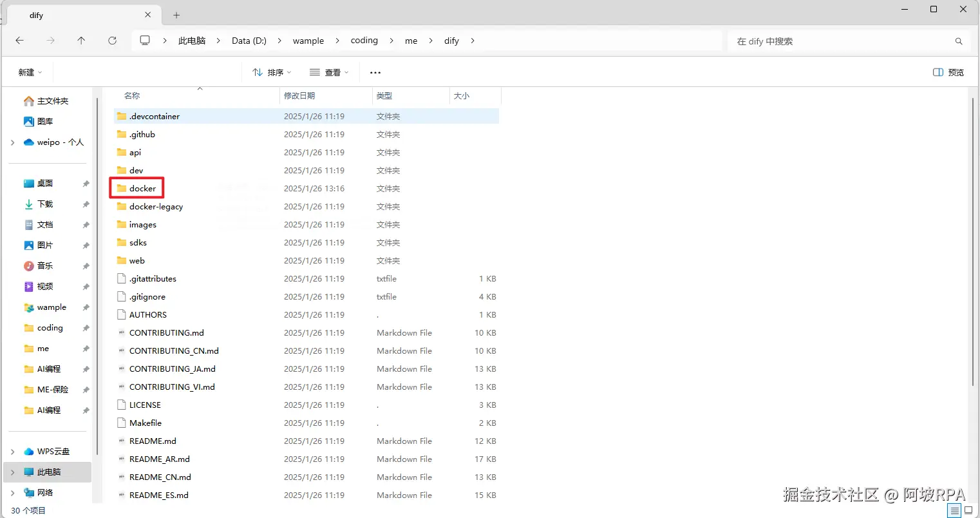Select the docker folder
This screenshot has height=518, width=980.
tap(306, 189)
